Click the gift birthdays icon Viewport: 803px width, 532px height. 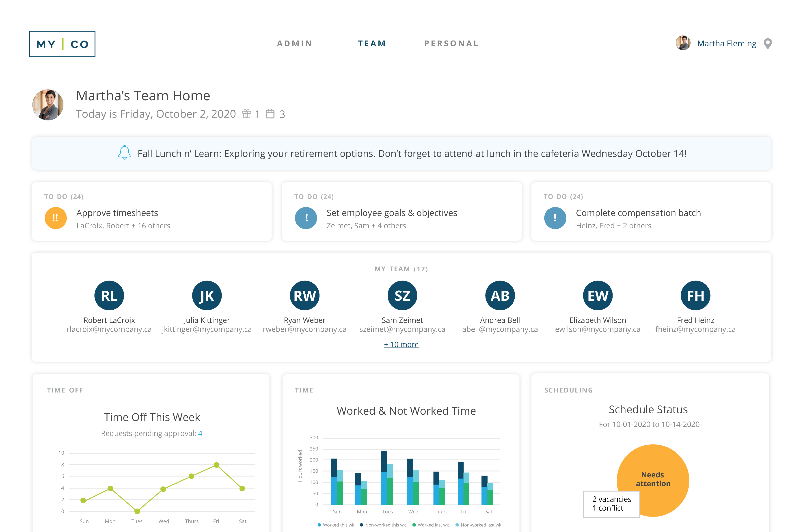pyautogui.click(x=246, y=114)
